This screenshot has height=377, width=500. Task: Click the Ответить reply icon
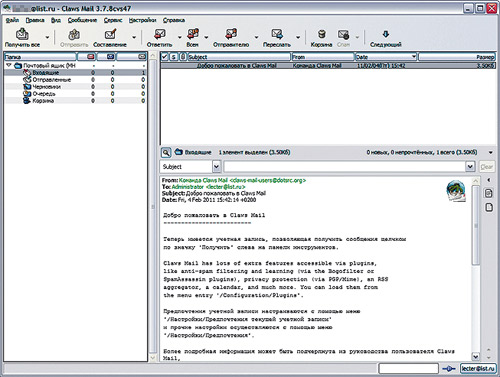point(160,34)
